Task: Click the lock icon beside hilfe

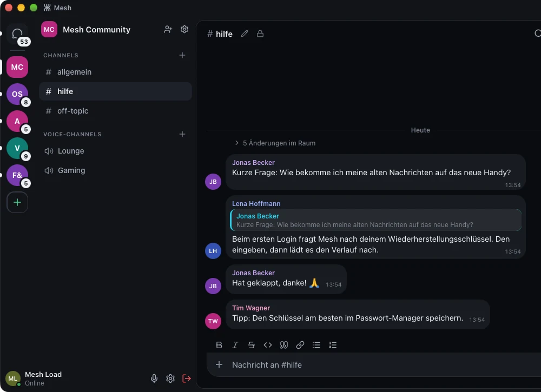Action: coord(260,34)
